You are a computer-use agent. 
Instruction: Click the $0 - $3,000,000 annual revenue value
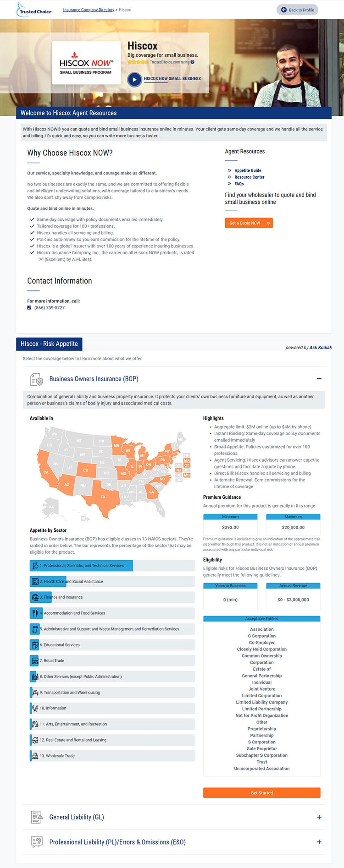point(293,600)
